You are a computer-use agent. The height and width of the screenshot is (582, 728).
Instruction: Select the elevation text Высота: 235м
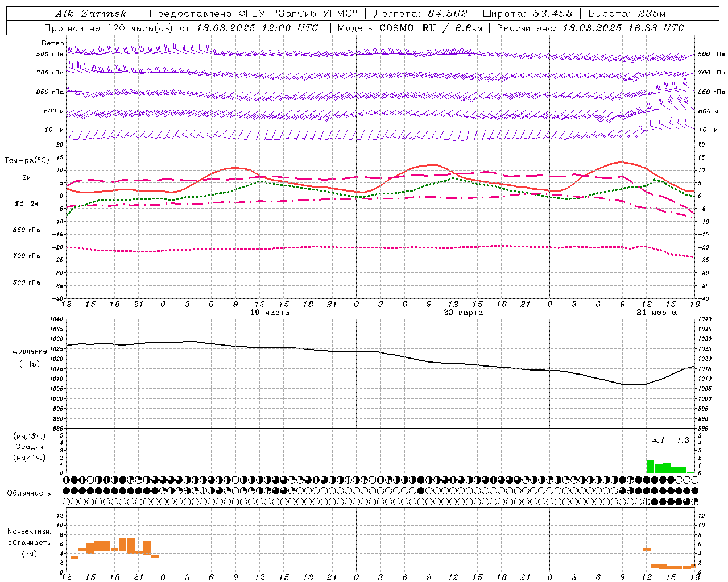627,14
